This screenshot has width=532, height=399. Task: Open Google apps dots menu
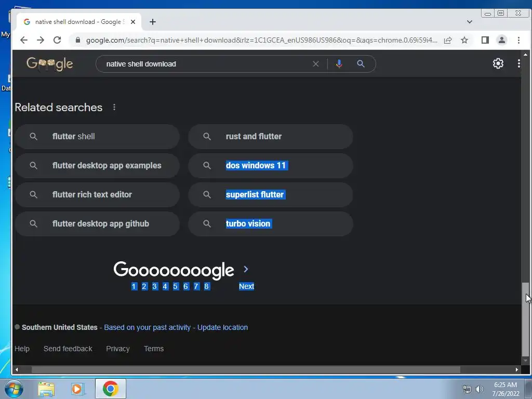518,63
